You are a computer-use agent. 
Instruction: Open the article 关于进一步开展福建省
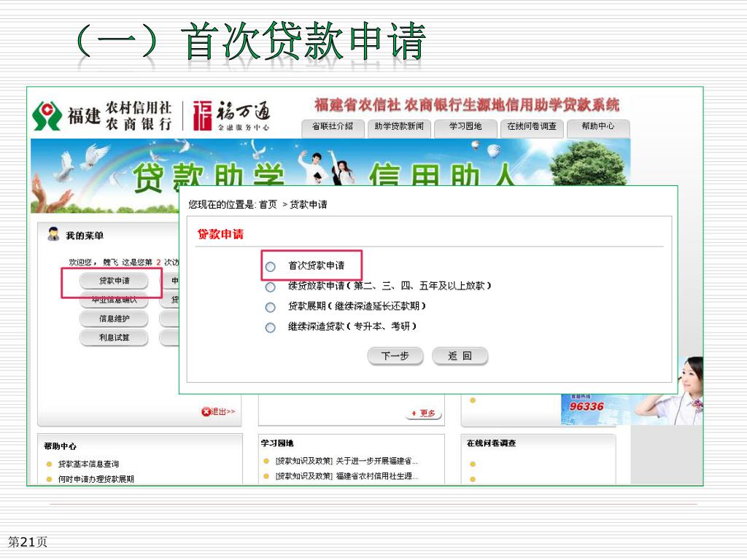pos(377,461)
